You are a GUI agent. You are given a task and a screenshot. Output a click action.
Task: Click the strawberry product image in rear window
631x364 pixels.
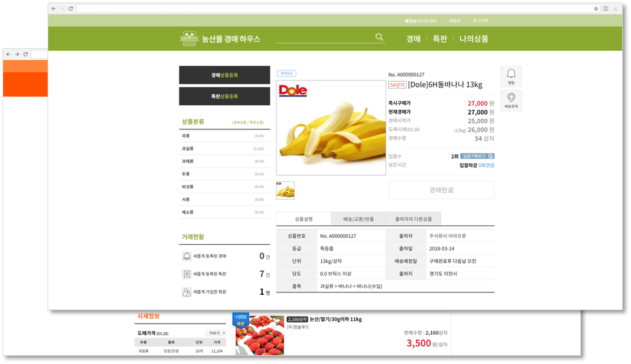click(x=260, y=335)
